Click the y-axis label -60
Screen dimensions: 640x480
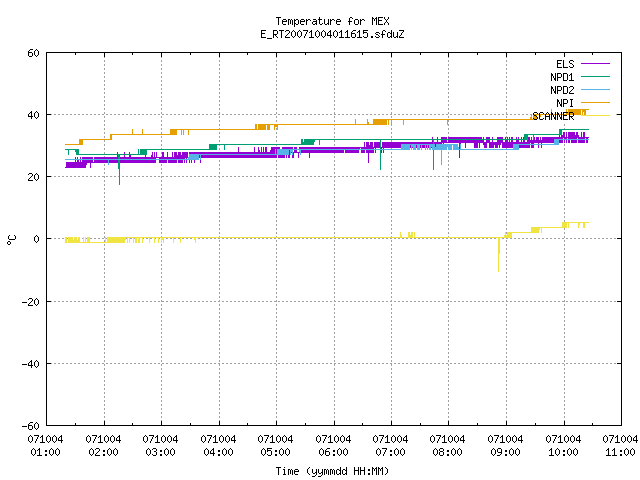click(31, 426)
